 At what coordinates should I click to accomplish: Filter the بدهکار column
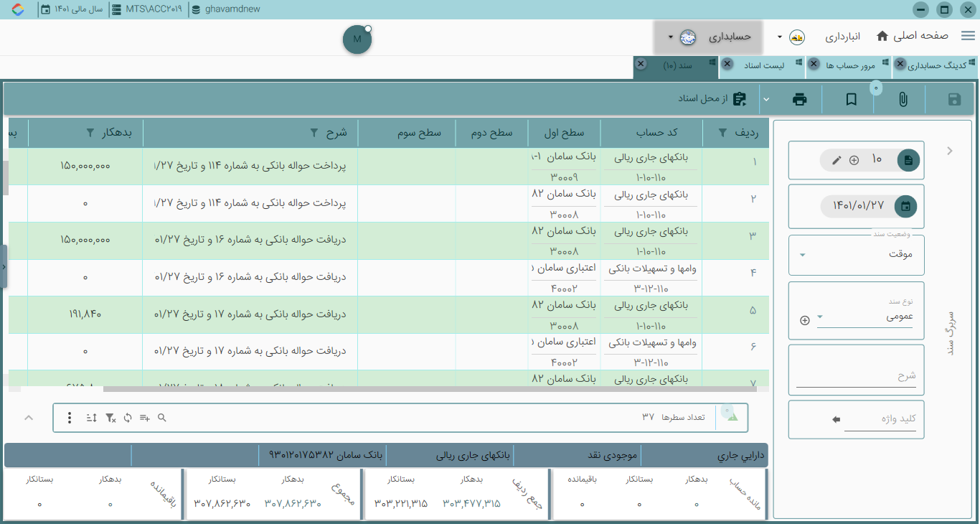click(x=90, y=133)
